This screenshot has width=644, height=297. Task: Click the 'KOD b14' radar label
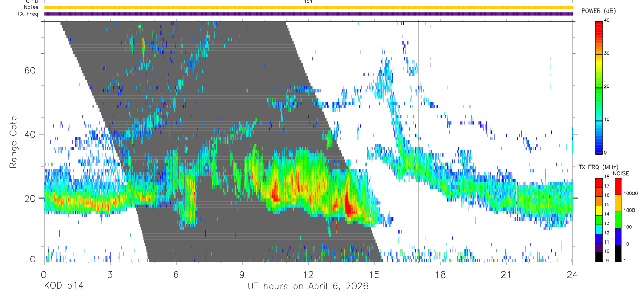point(63,287)
